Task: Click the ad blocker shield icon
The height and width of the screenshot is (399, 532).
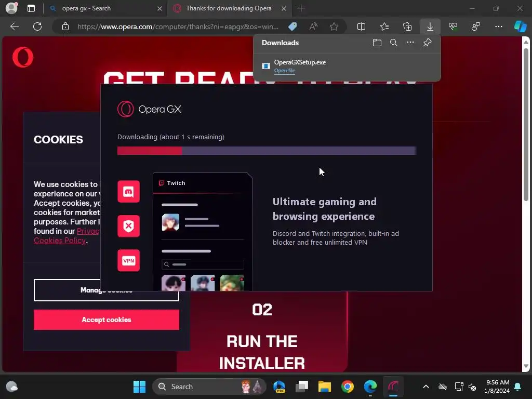Action: [x=129, y=226]
